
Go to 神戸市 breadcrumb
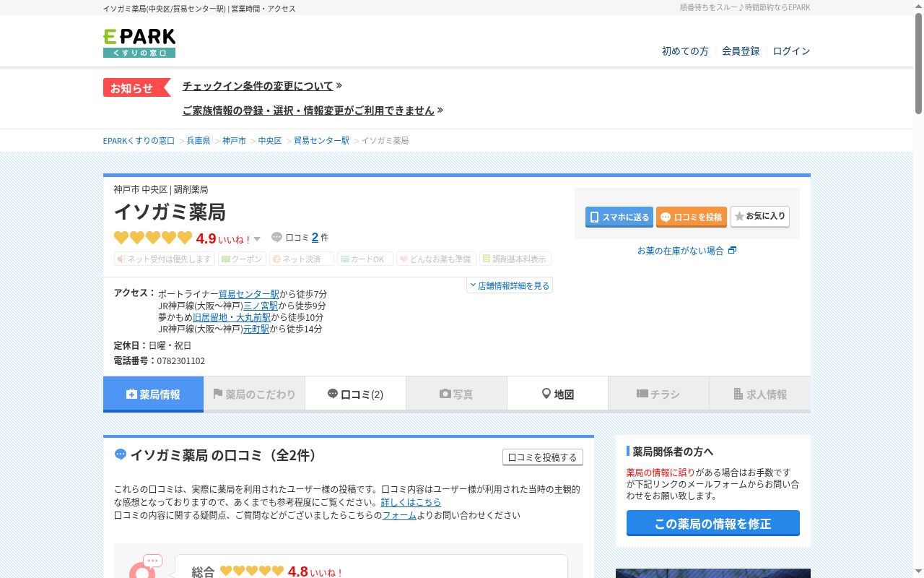pyautogui.click(x=234, y=141)
